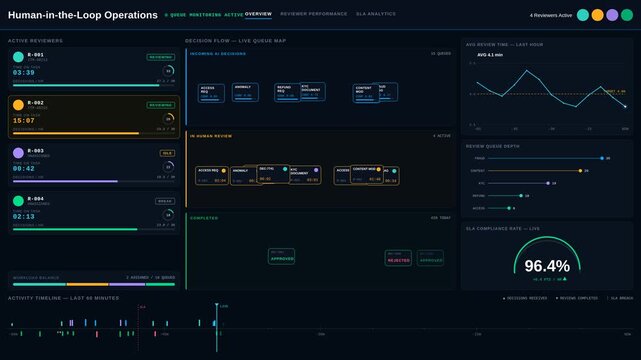The image size is (641, 360).
Task: Click the 15:07 time on task value
Action: 24,121
